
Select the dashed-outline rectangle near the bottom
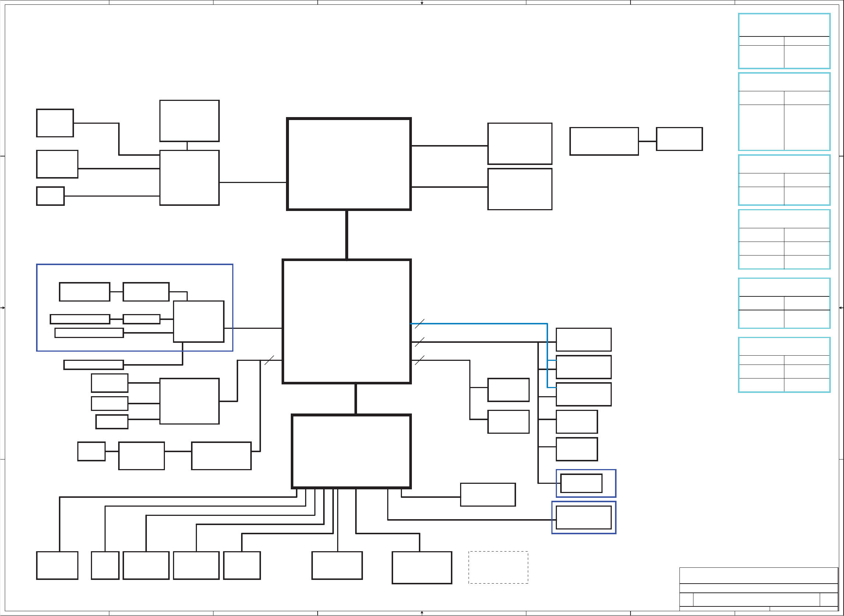(x=498, y=567)
